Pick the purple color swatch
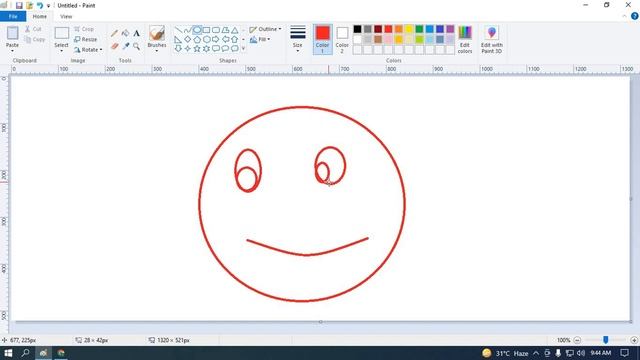 (450, 29)
